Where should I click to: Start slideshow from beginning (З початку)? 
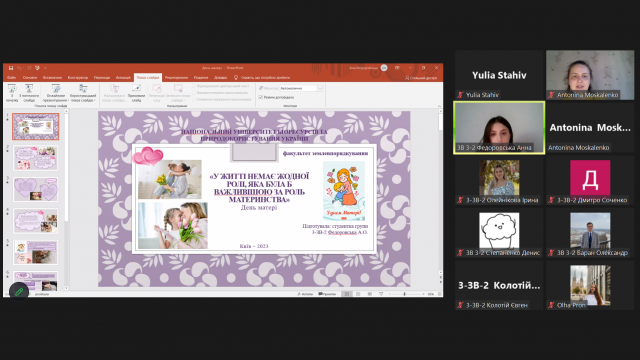pos(12,93)
